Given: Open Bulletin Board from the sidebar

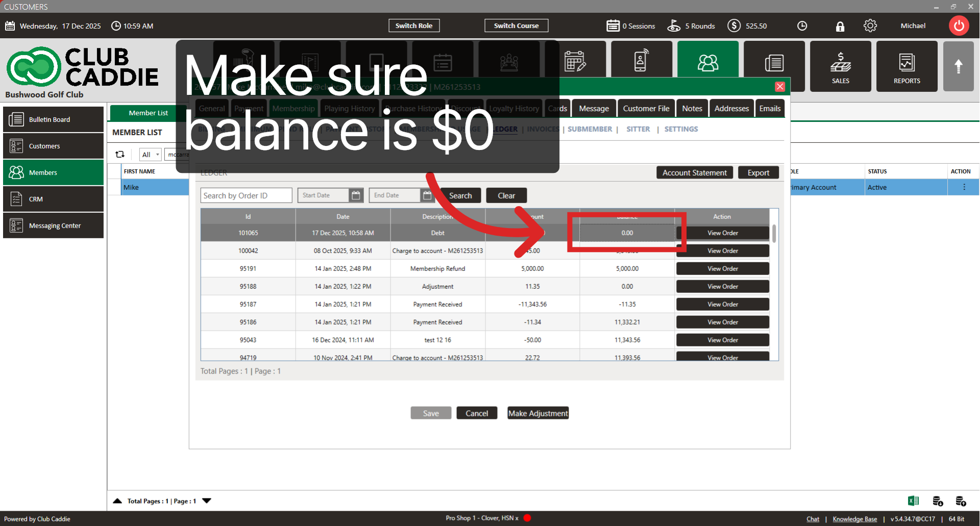Looking at the screenshot, I should 53,119.
